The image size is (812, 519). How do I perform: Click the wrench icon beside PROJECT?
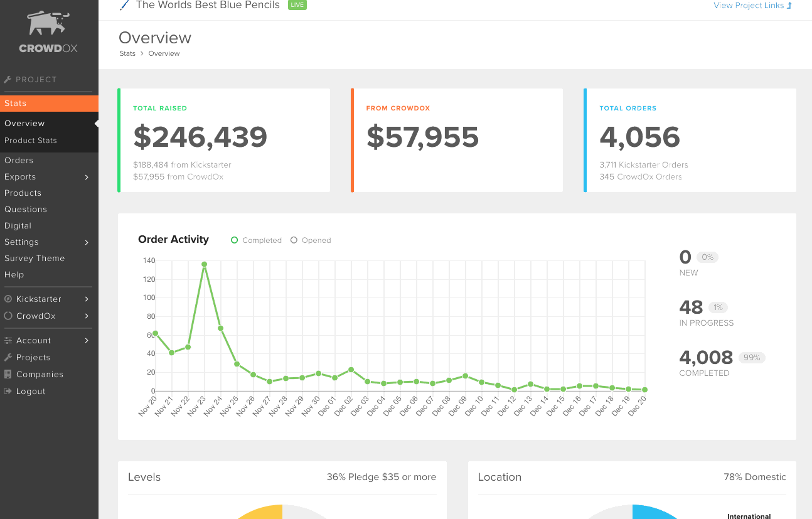(8, 80)
